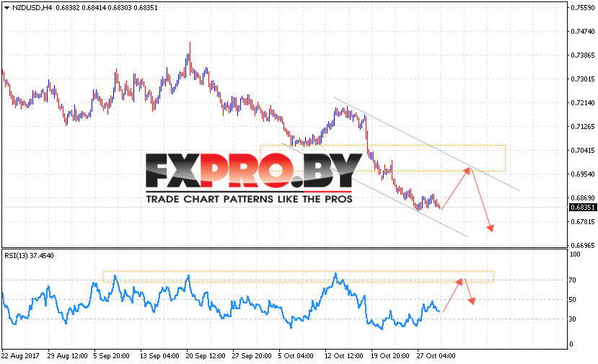Click the 29 Aug 12:00 time label
Image resolution: width=598 pixels, height=364 pixels.
68,356
